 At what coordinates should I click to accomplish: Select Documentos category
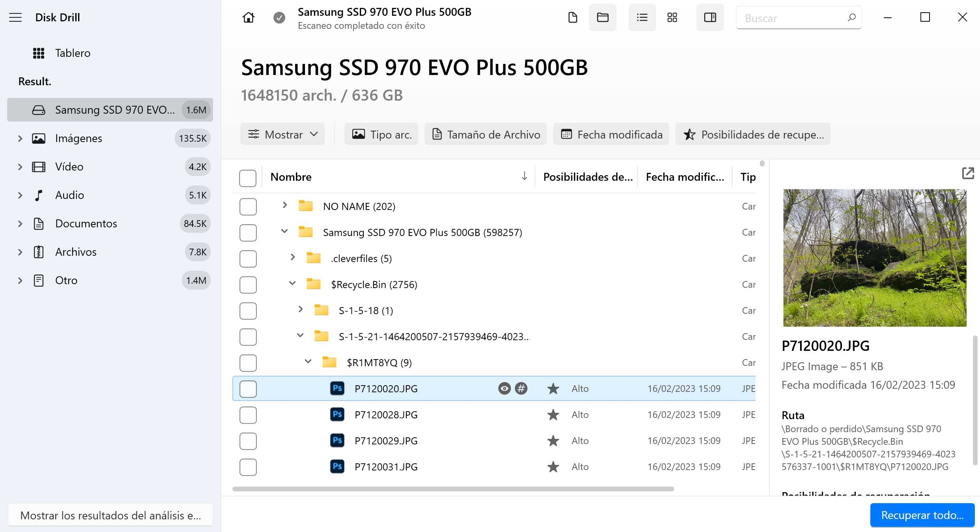click(110, 224)
